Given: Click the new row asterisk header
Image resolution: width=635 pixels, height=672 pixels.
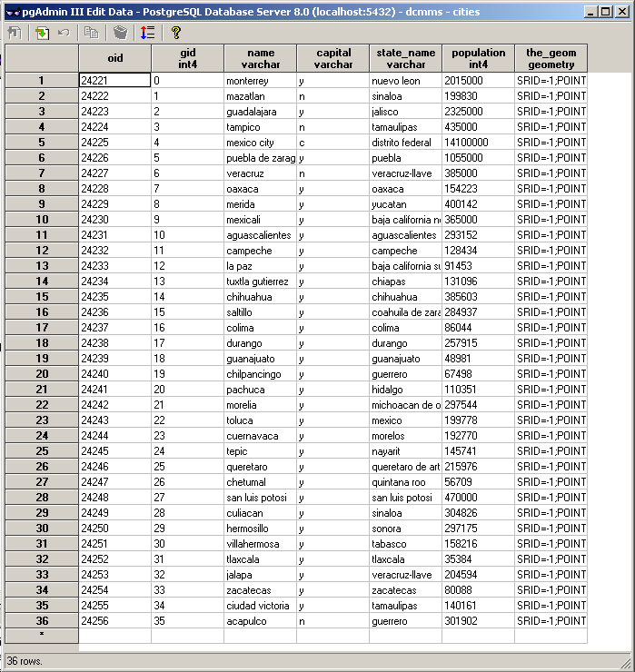Looking at the screenshot, I should point(42,636).
